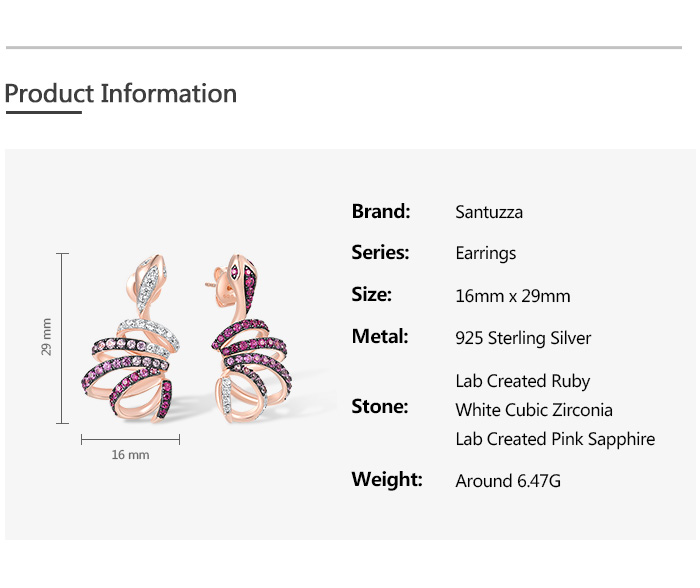This screenshot has height=588, width=700.
Task: Select the 16mm x 29mm size value
Action: click(513, 296)
